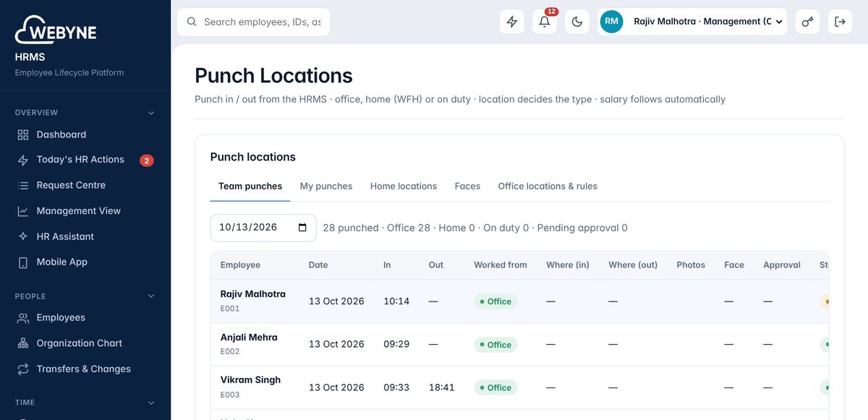Viewport: 868px width, 420px height.
Task: Click the 10/13/2026 date field
Action: pyautogui.click(x=263, y=228)
